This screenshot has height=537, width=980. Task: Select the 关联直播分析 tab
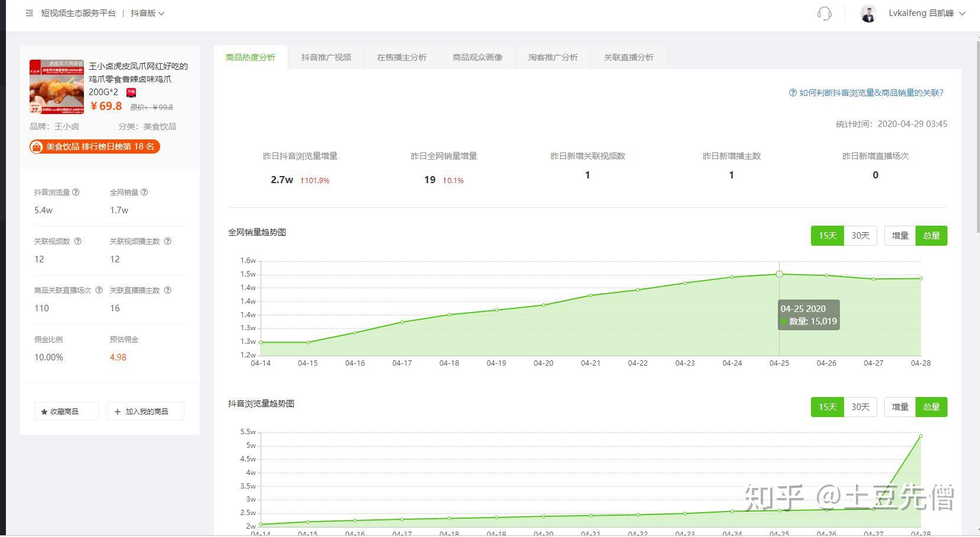[629, 57]
